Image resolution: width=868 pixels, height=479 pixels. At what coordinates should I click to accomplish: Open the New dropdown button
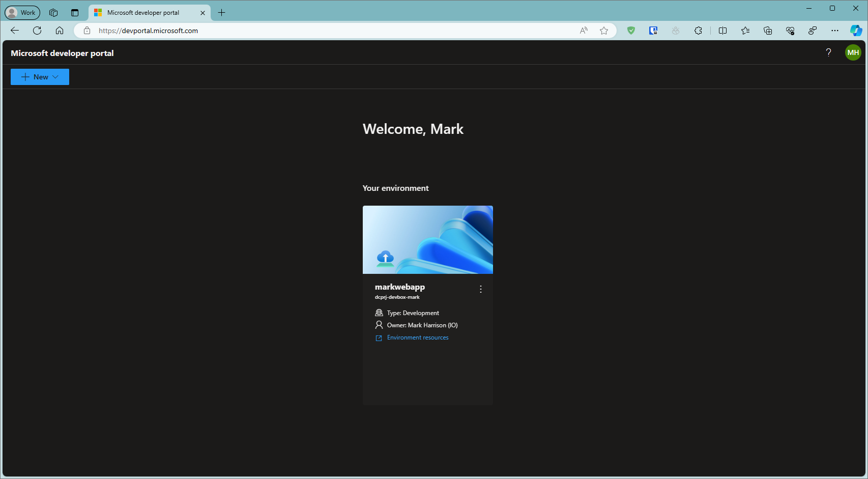point(40,77)
